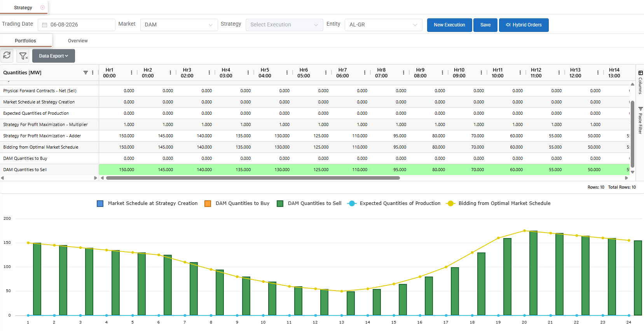This screenshot has height=331, width=644.
Task: Open the Hr9 08:00 column menu
Action: (442, 73)
